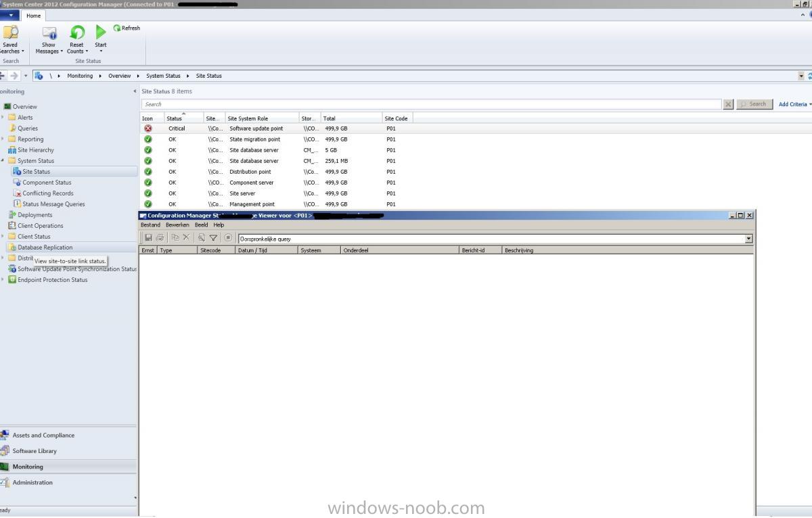Expand the Client Status tree node

point(3,237)
